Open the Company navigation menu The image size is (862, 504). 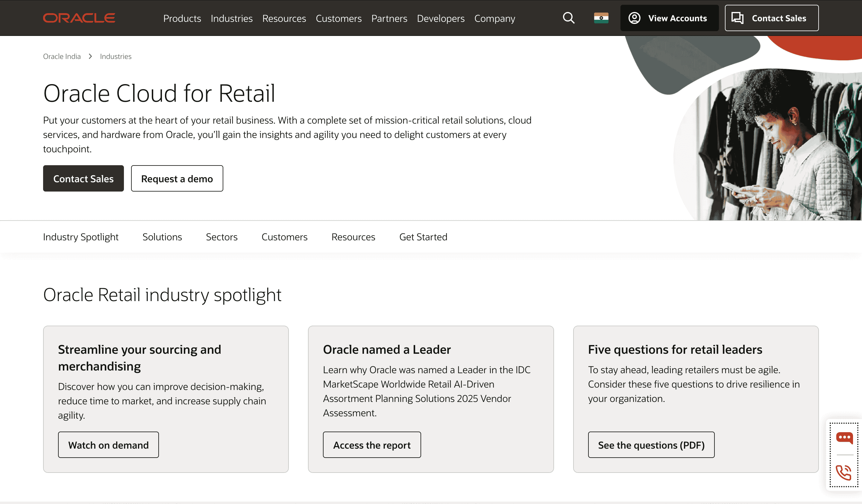495,19
